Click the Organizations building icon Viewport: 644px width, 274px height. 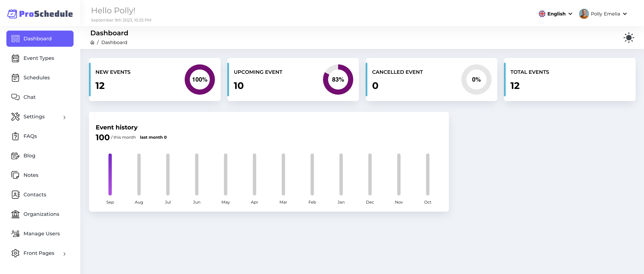[15, 214]
